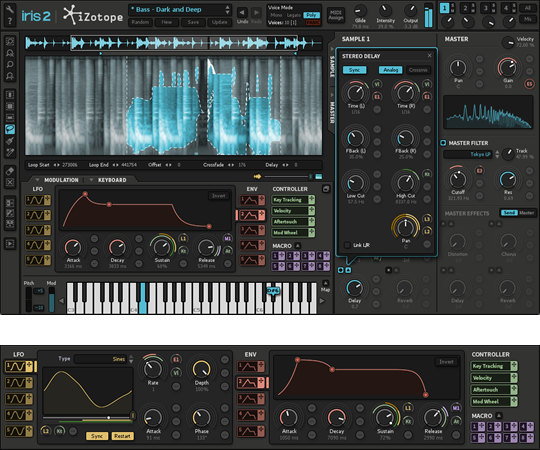The width and height of the screenshot is (540, 450).
Task: Click the Mod wheel slider
Action: tap(51, 300)
